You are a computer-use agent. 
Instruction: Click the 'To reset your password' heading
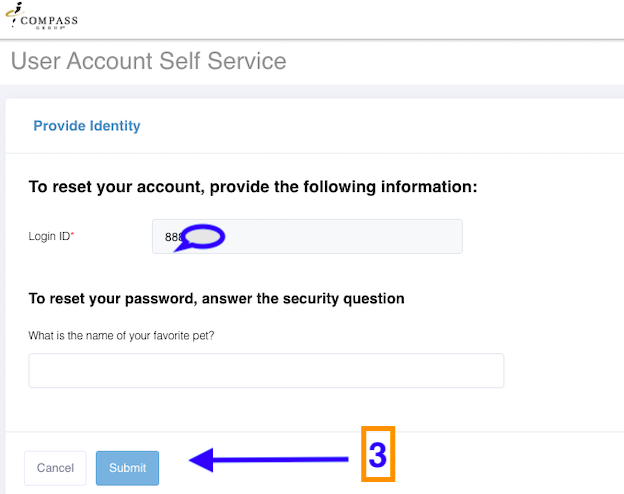(x=216, y=298)
